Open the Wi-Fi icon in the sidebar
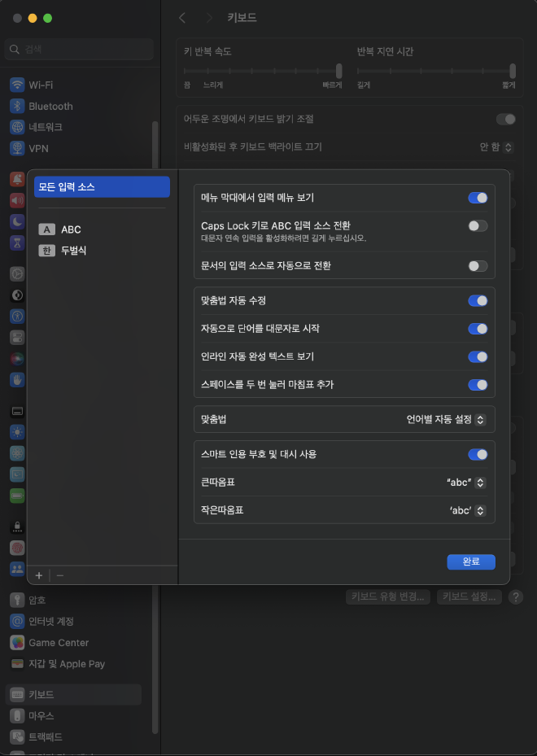Image resolution: width=537 pixels, height=756 pixels. [x=17, y=85]
